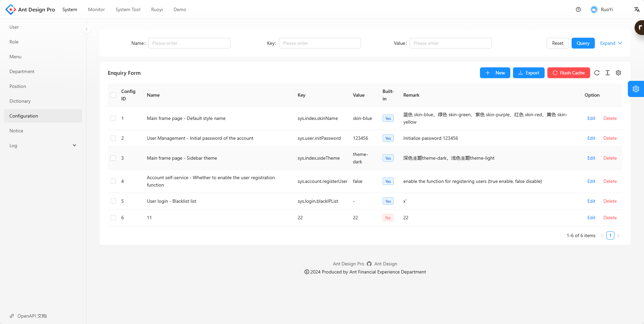Viewport: 644px width, 324px height.
Task: Select the checkbox for config ID 6
Action: pyautogui.click(x=113, y=218)
